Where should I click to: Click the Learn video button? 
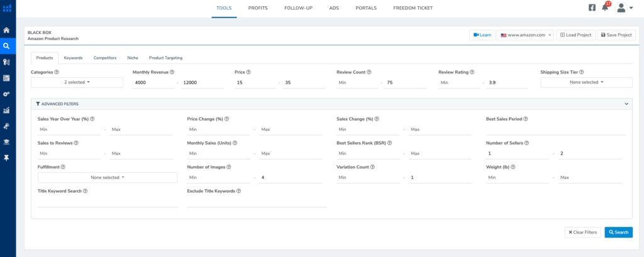[x=482, y=35]
